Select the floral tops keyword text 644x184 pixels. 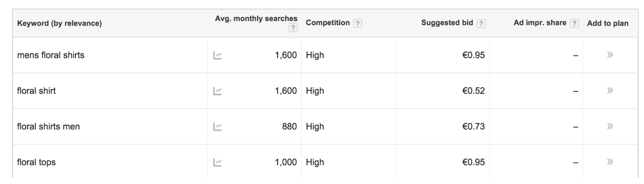[x=36, y=162]
